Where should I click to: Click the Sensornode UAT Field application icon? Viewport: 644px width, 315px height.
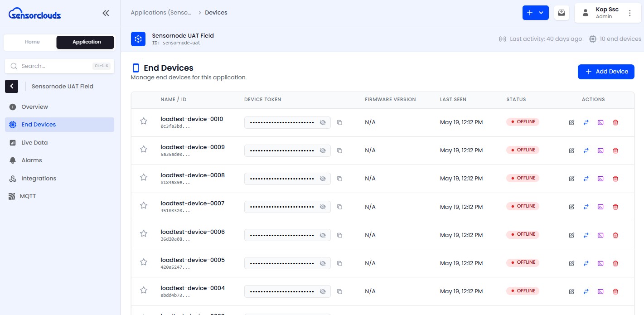[138, 39]
